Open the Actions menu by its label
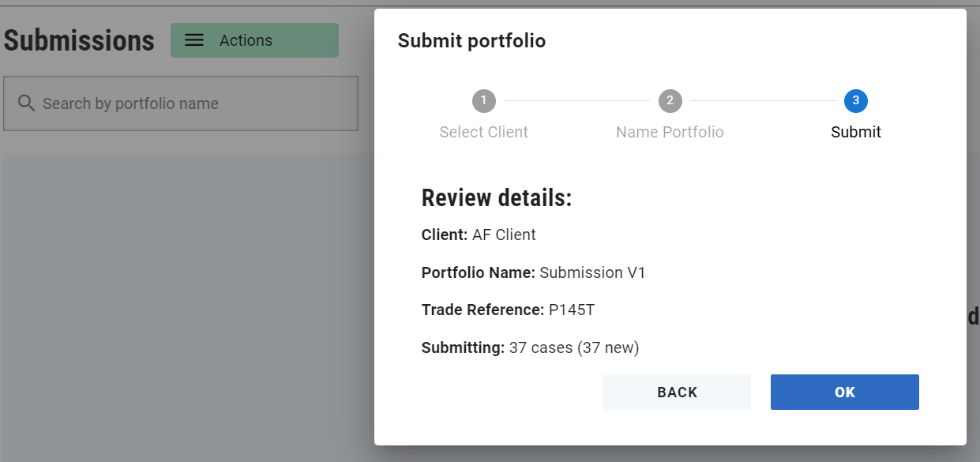 click(x=246, y=40)
